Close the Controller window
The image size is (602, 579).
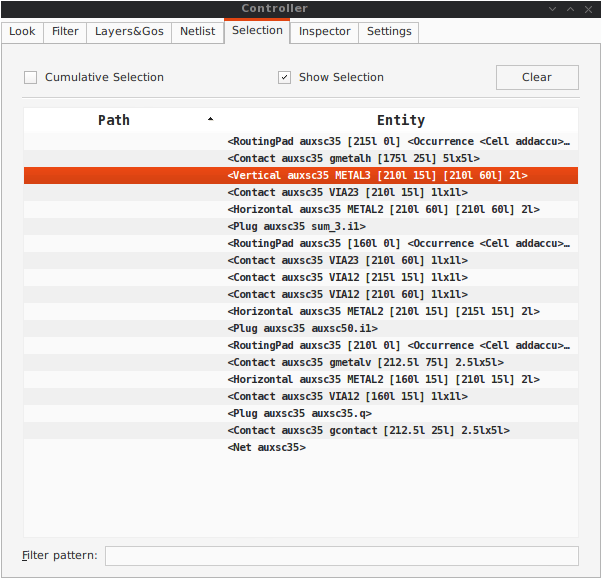[x=588, y=9]
